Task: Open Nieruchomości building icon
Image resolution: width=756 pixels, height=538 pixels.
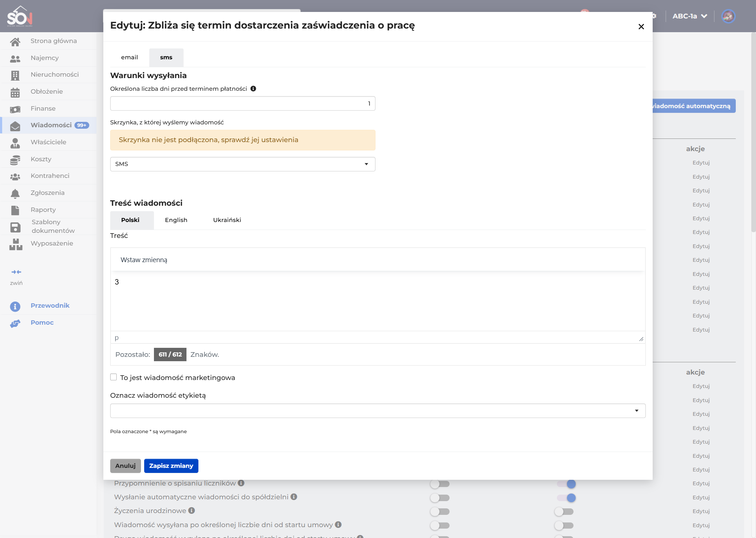Action: tap(15, 75)
